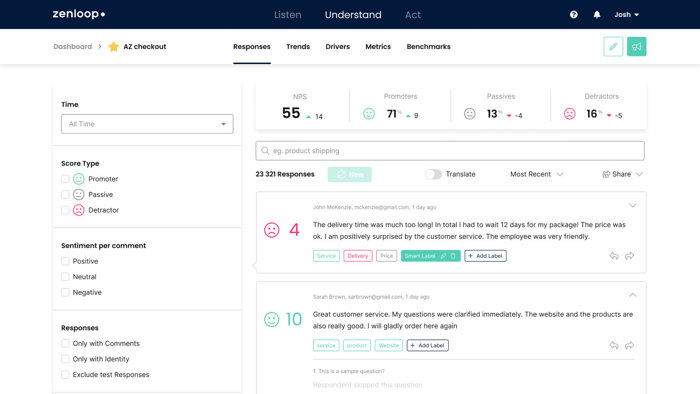Switch to the Act section
The height and width of the screenshot is (394, 700).
pyautogui.click(x=412, y=15)
